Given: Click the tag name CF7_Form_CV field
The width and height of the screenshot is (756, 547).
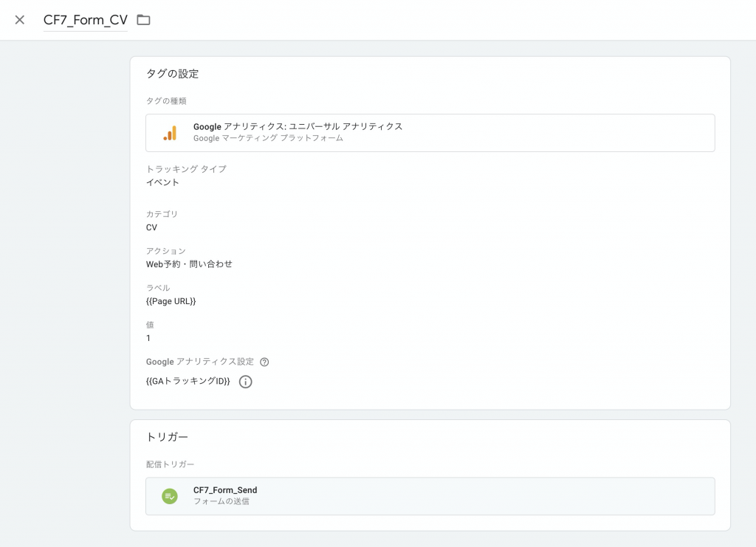Looking at the screenshot, I should pyautogui.click(x=86, y=20).
